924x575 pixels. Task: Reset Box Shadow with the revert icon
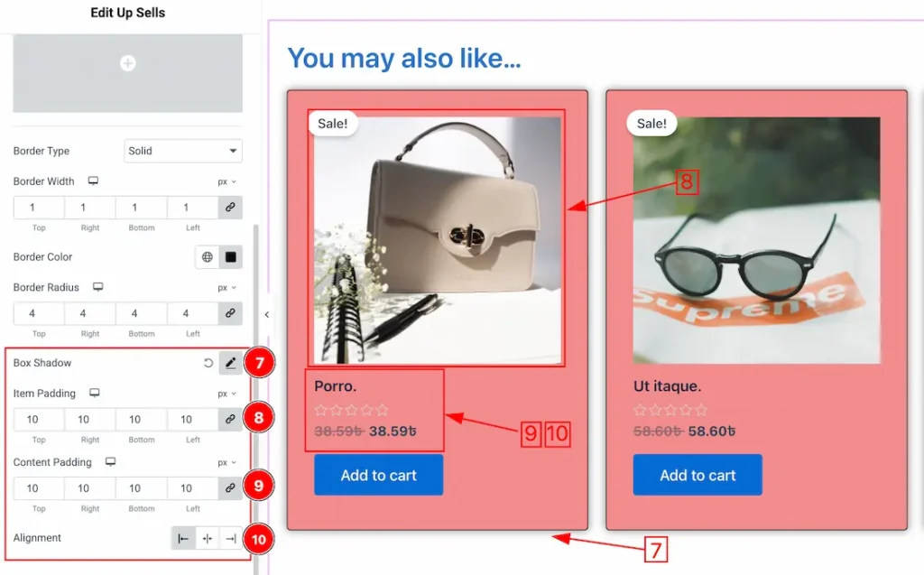pyautogui.click(x=208, y=363)
